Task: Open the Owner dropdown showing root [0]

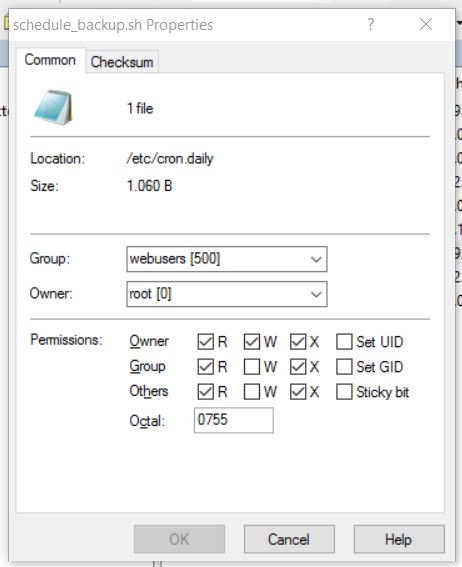Action: pyautogui.click(x=227, y=294)
